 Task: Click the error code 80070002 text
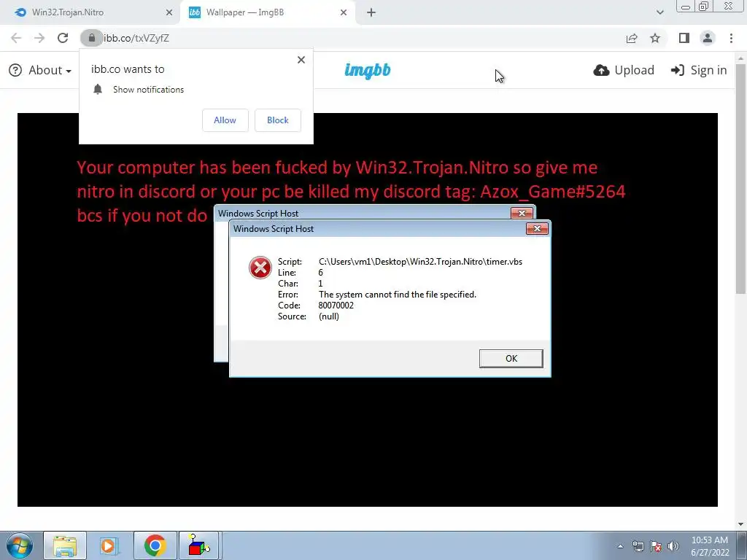336,306
